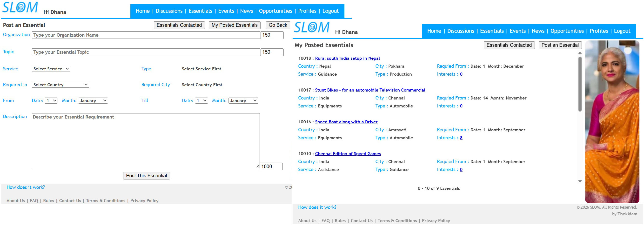Open the Speed Boat along with a Driver link

pos(346,122)
